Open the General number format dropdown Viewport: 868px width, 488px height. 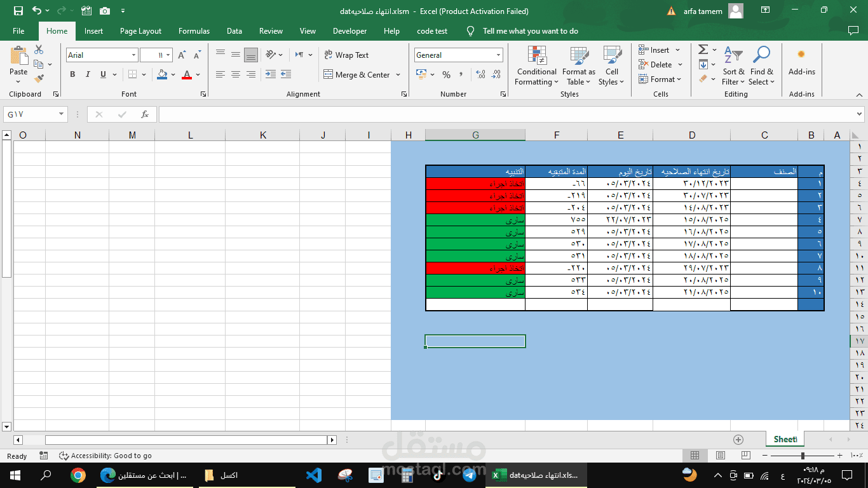point(498,55)
